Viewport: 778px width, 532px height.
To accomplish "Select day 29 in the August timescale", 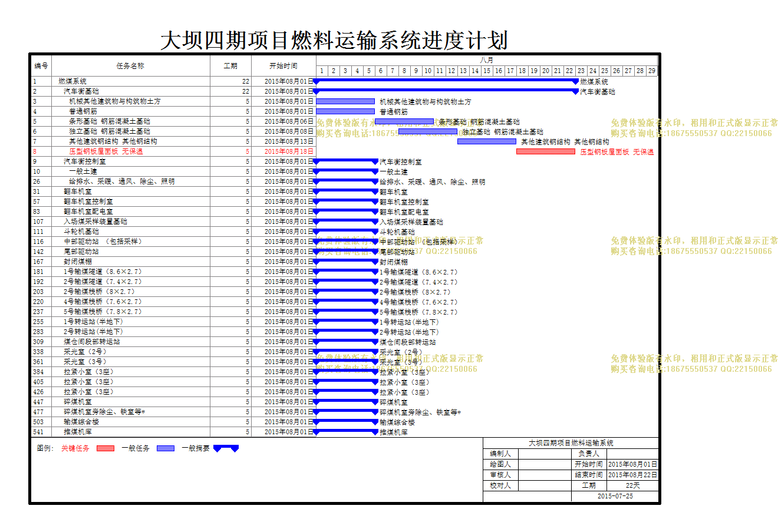I will 652,71.
